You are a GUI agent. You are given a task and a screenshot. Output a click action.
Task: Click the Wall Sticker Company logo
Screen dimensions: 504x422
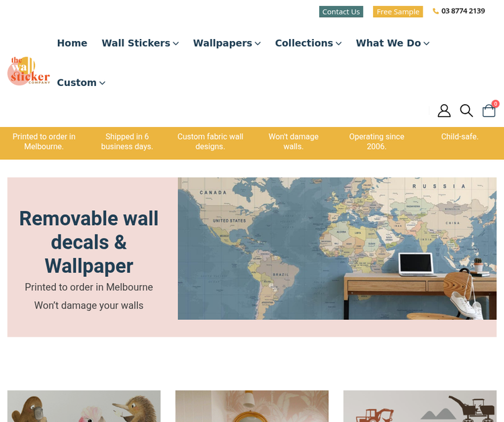[x=29, y=71]
